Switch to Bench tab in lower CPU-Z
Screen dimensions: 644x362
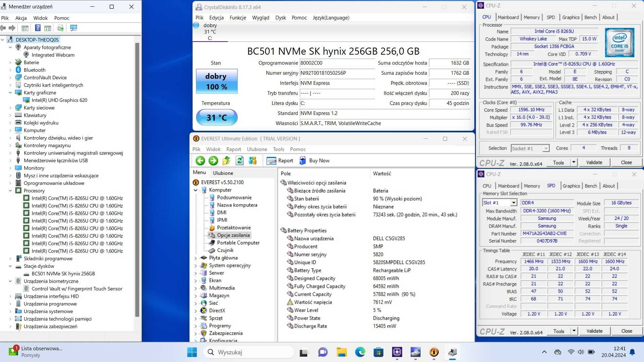click(x=591, y=186)
